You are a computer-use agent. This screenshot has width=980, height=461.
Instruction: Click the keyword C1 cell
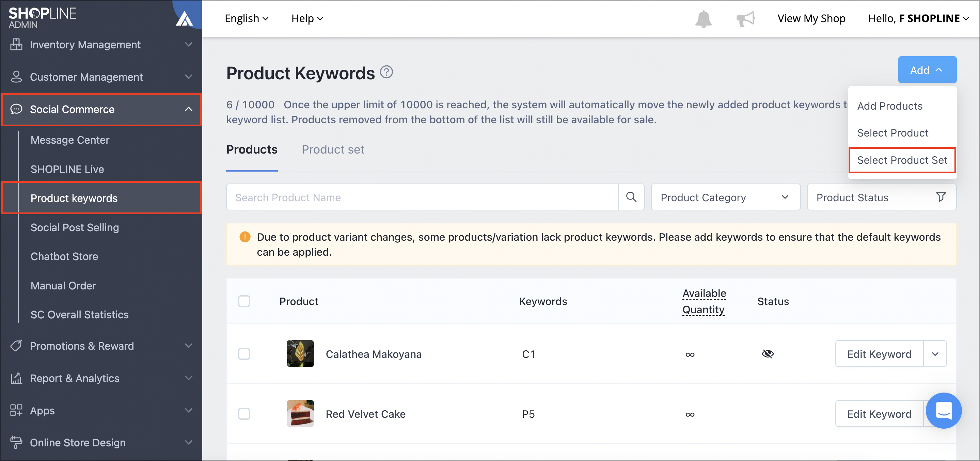pos(528,354)
